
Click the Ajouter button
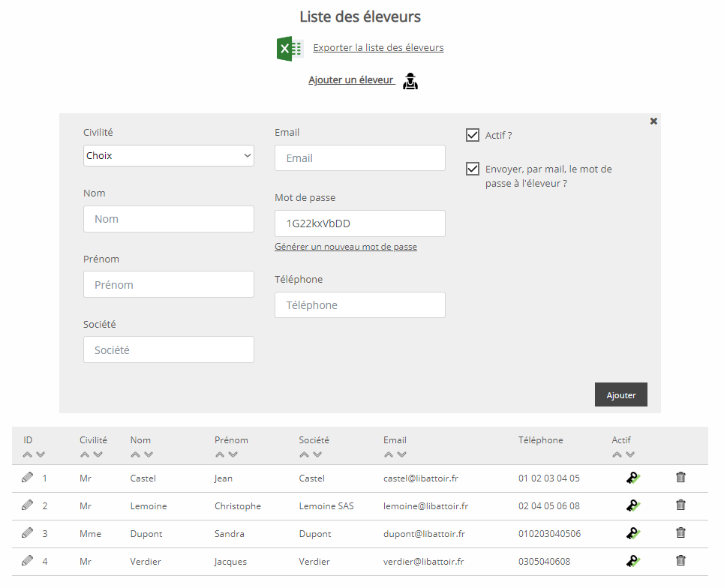click(x=620, y=394)
